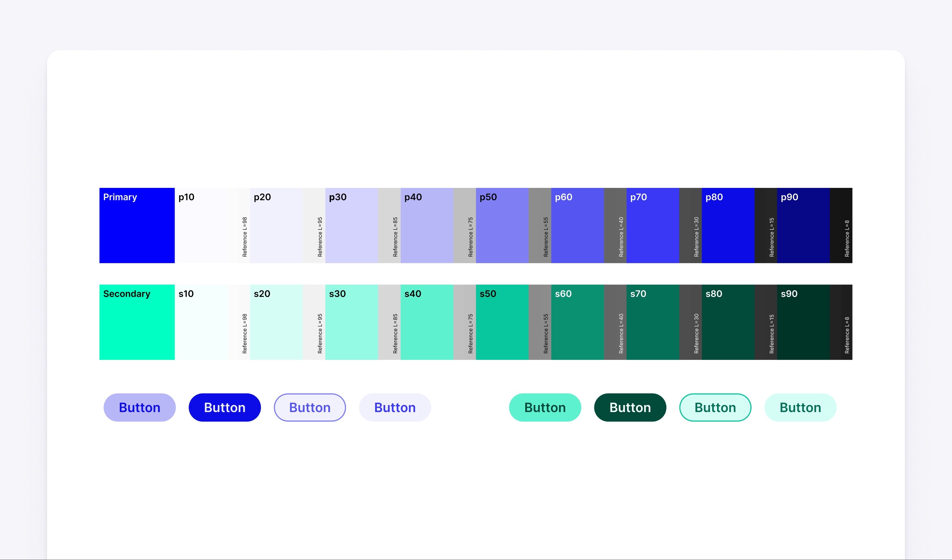Select the s90 darkest green swatch

803,327
